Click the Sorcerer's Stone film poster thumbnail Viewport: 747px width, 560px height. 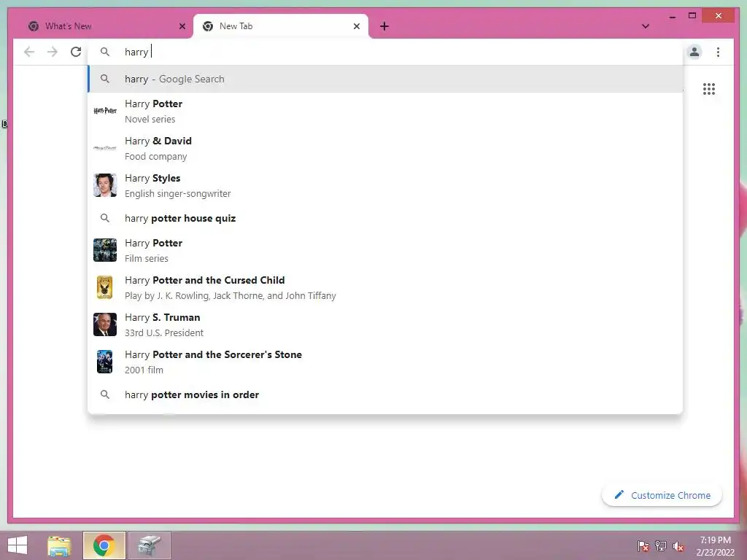105,362
